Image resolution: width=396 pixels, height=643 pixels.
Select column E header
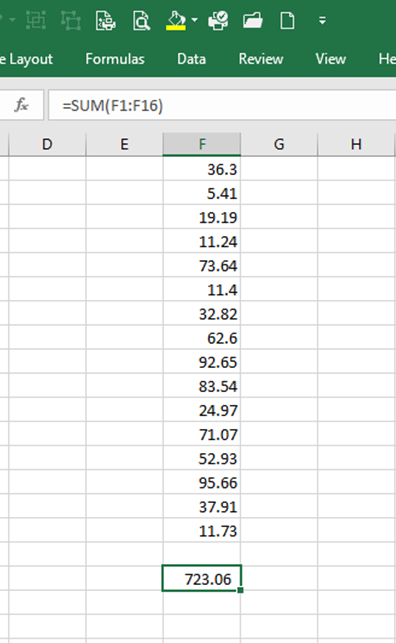point(124,144)
